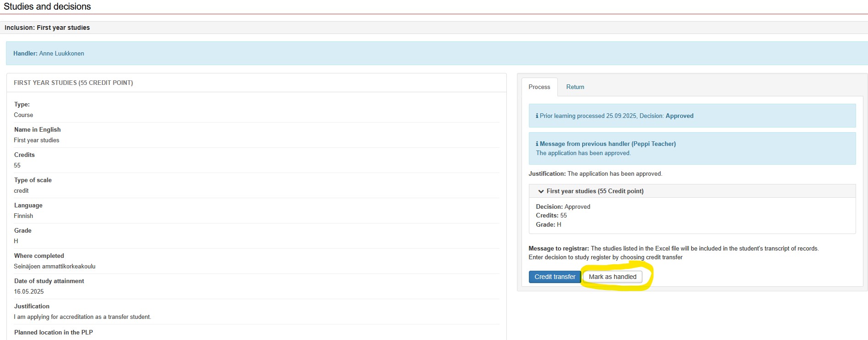This screenshot has height=340, width=868.
Task: Click the FIRST YEAR STUDIES (55 CREDIT POINT) heading
Action: (73, 83)
